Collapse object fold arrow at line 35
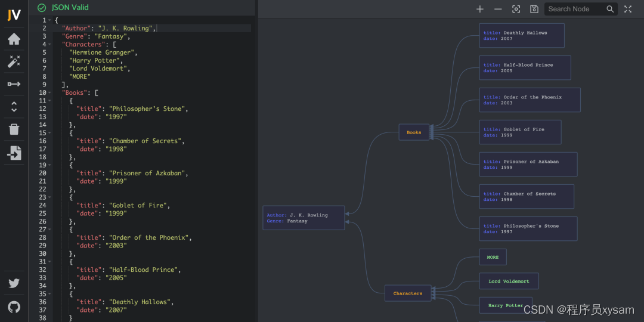644x322 pixels. (49, 294)
